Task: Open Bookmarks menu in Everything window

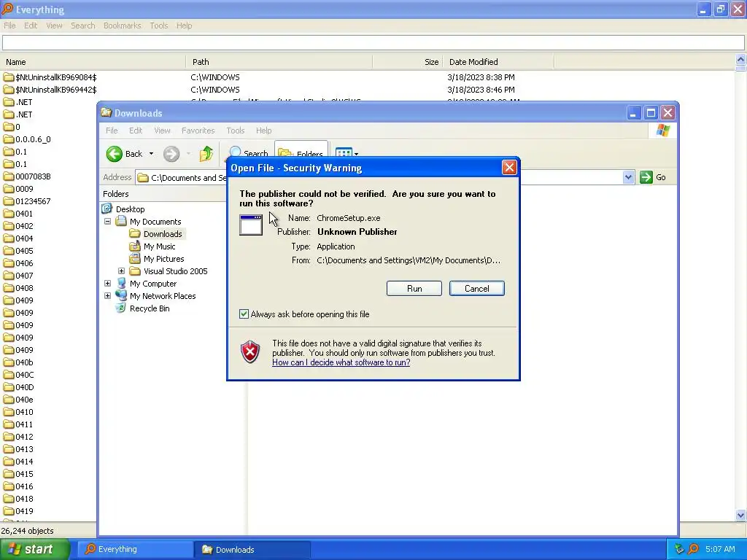Action: point(122,26)
